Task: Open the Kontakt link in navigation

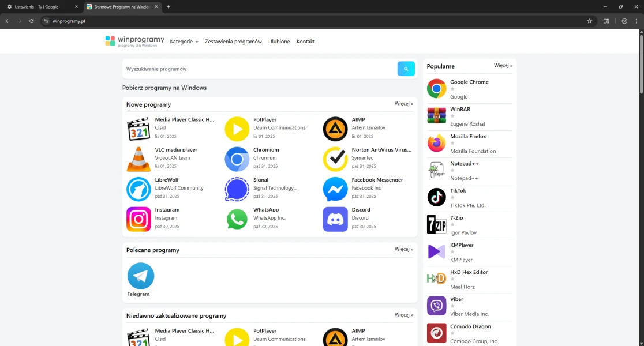Action: [x=306, y=42]
